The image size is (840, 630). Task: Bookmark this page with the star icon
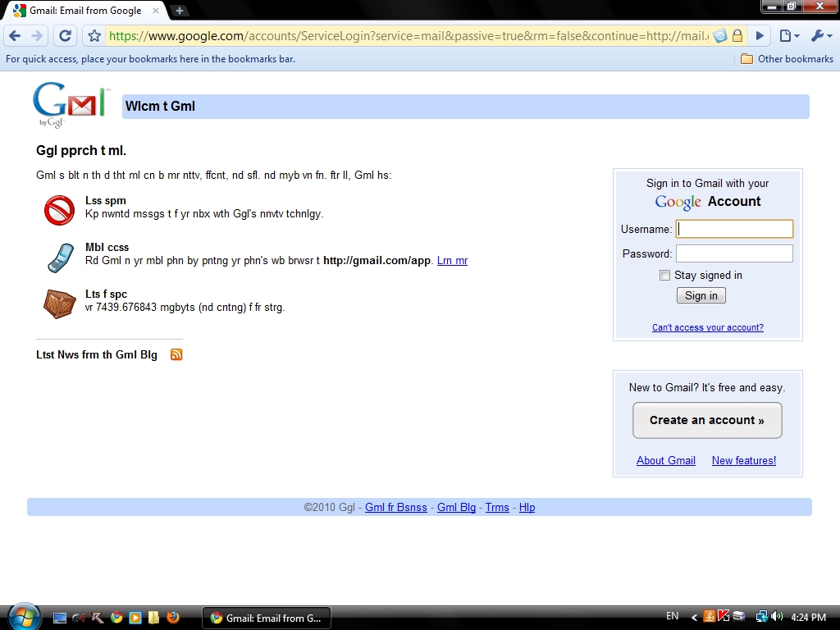(94, 36)
